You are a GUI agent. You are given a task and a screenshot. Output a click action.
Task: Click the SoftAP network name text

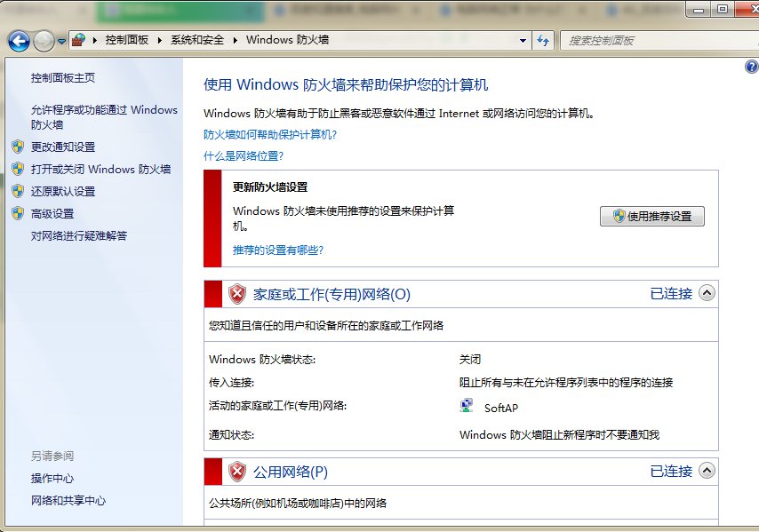click(501, 409)
